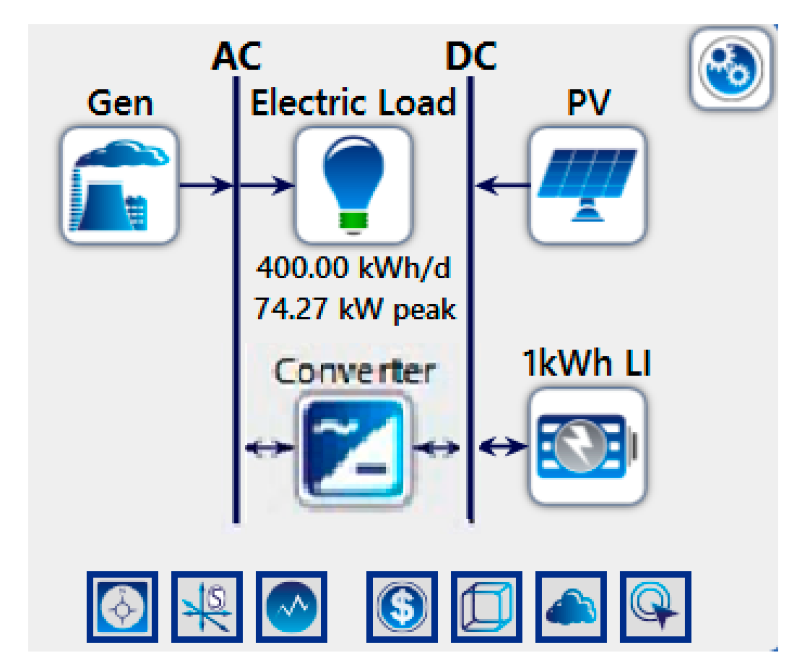Open the 3D results cube icon
The width and height of the screenshot is (797, 672).
pyautogui.click(x=487, y=606)
